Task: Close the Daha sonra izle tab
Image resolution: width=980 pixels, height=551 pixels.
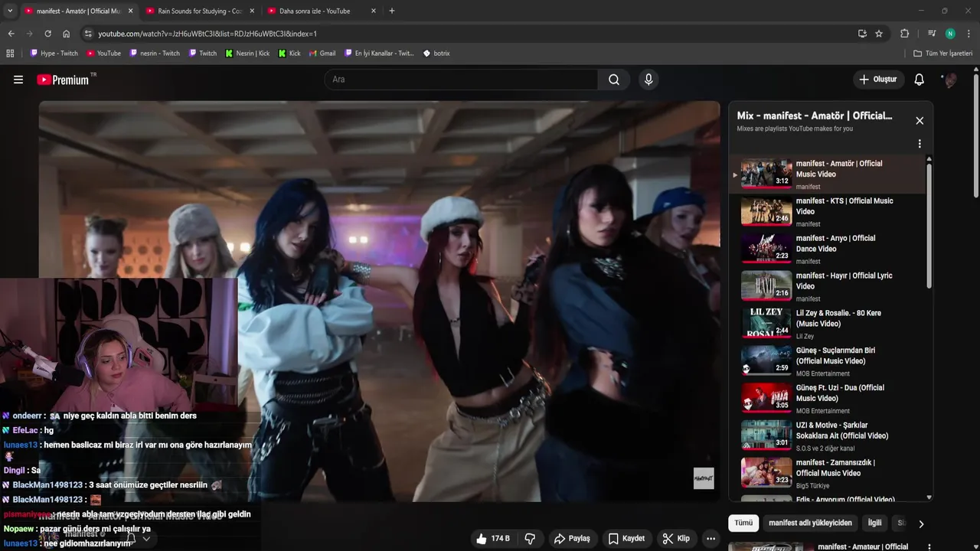Action: coord(374,11)
